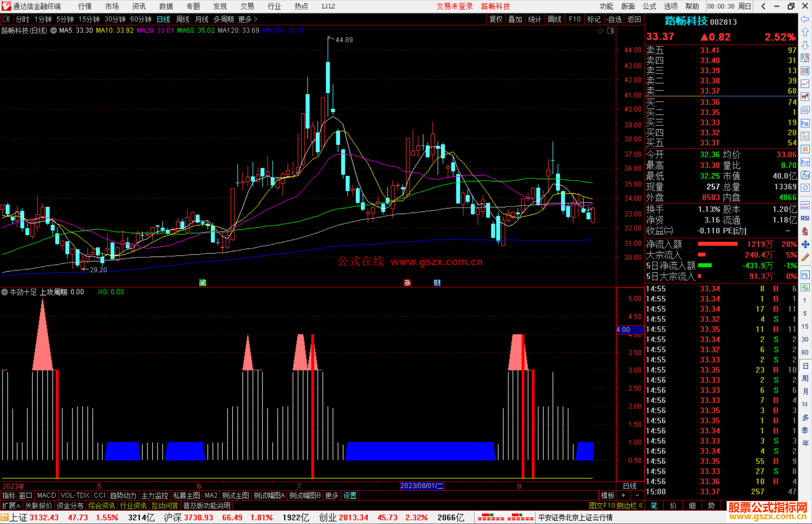Click the 2023/08/01 date marker on timeline

pyautogui.click(x=421, y=486)
